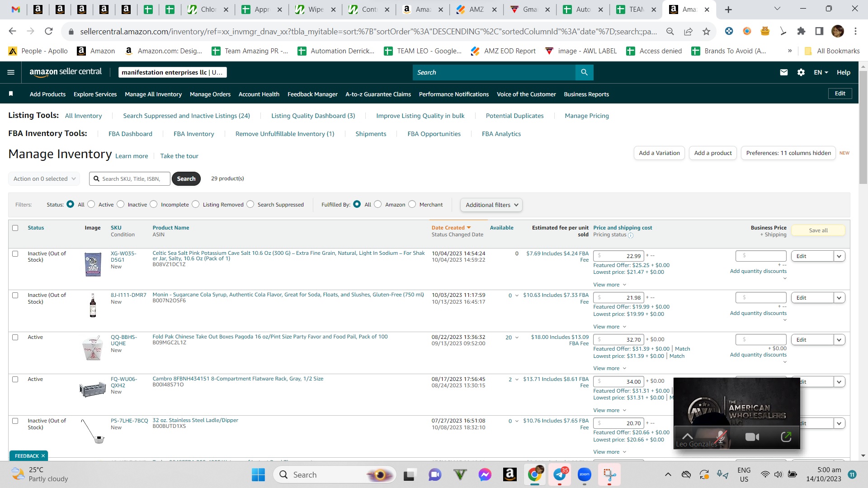This screenshot has height=488, width=868.
Task: Open Zoom from the taskbar
Action: [x=585, y=475]
